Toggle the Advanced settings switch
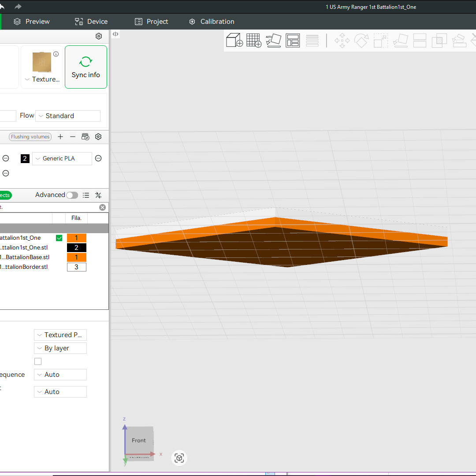The image size is (476, 476). tap(72, 195)
